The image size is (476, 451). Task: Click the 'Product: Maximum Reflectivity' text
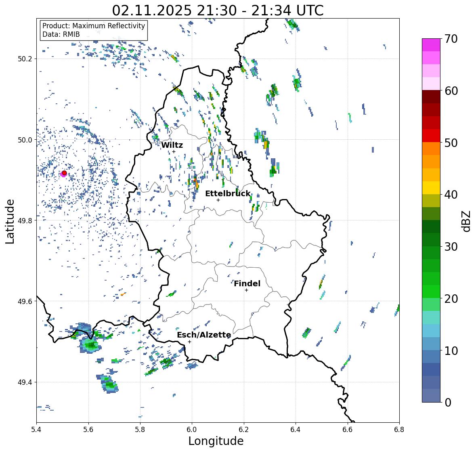point(94,26)
